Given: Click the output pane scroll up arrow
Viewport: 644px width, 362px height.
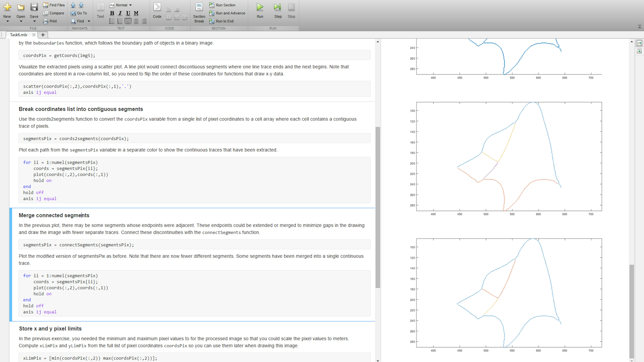Looking at the screenshot, I should [632, 42].
